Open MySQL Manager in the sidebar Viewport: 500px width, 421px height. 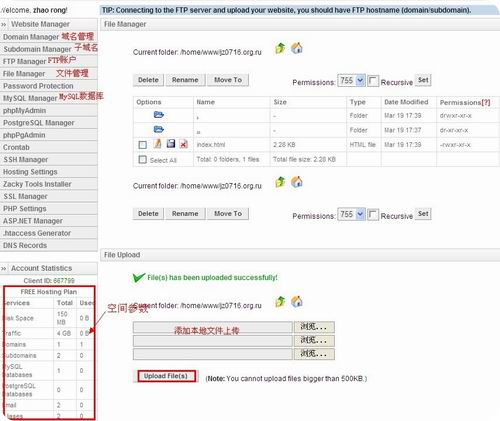pos(30,98)
